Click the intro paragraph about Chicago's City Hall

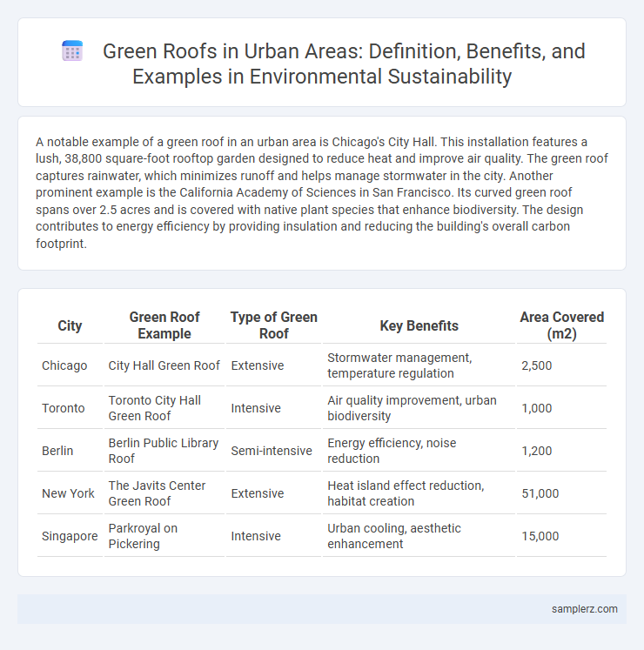click(x=322, y=192)
